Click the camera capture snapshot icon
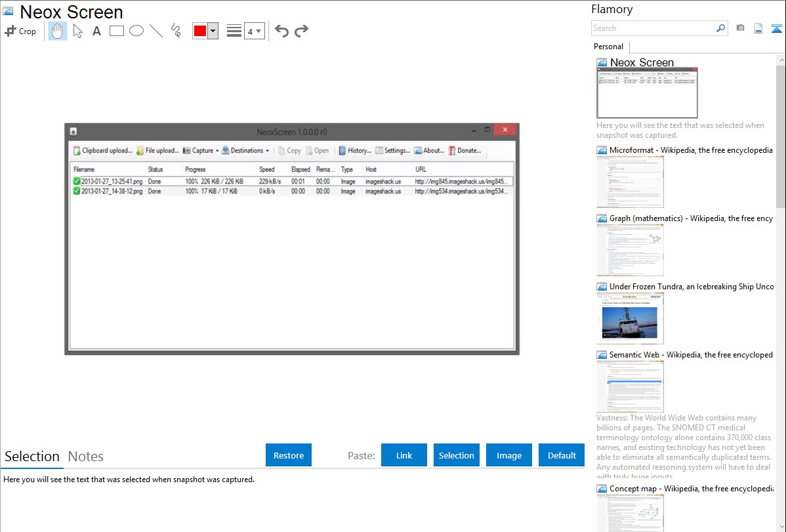Image resolution: width=786 pixels, height=532 pixels. coord(740,28)
